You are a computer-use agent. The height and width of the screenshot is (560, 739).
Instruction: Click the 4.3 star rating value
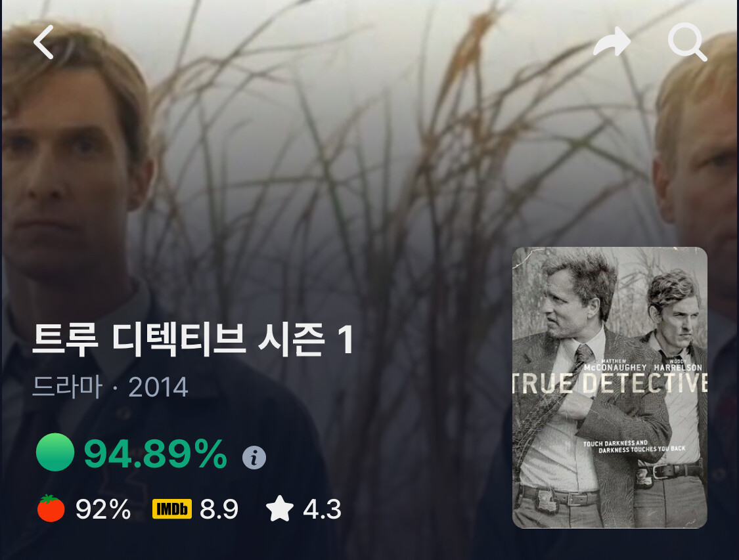tap(322, 509)
